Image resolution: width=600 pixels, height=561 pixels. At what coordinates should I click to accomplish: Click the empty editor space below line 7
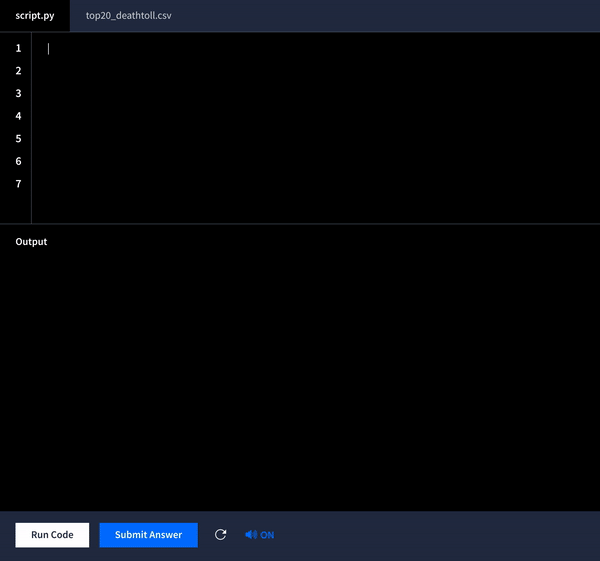300,207
